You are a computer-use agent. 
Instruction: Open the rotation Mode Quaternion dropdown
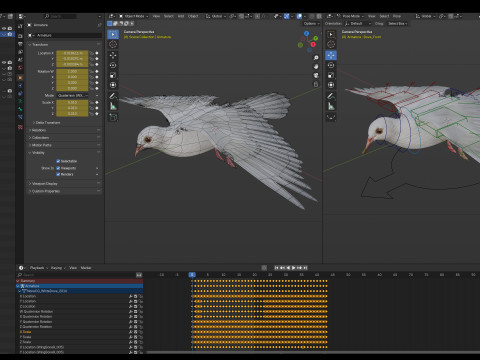click(72, 96)
